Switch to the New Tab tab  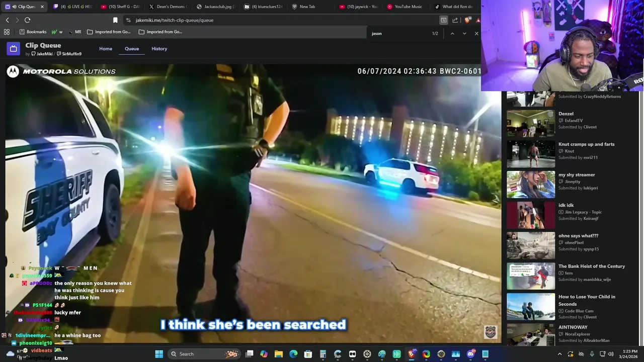pyautogui.click(x=311, y=7)
